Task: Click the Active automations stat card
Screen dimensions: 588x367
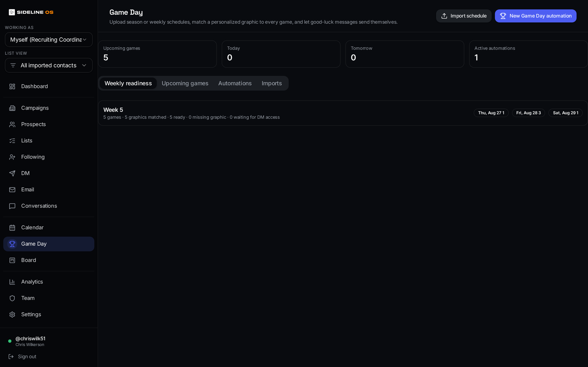Action: click(x=528, y=54)
